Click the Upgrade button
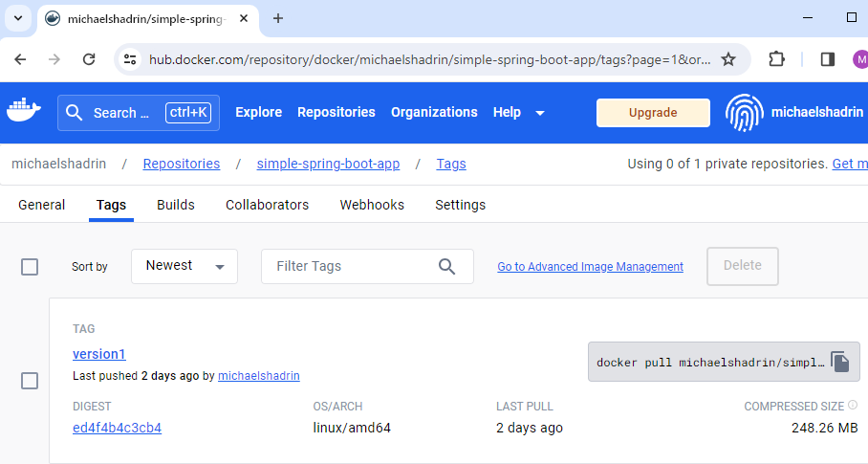The height and width of the screenshot is (464, 868). (653, 113)
